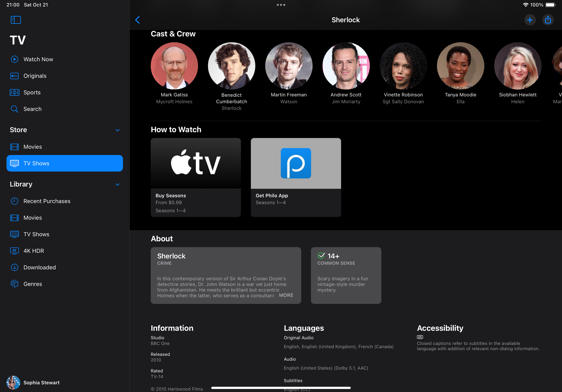Click the BBC One studio value
The image size is (562, 392).
[160, 343]
